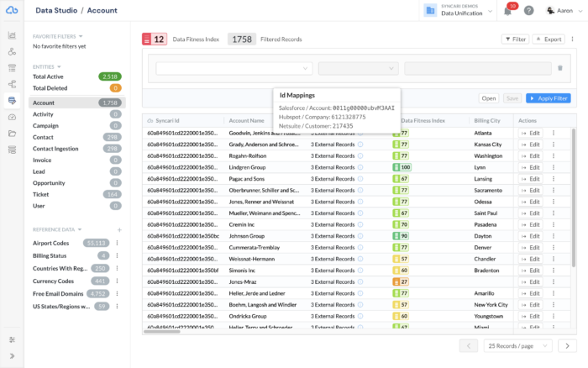The height and width of the screenshot is (368, 588).
Task: Open the settings sliders sidebar icon
Action: click(x=12, y=339)
